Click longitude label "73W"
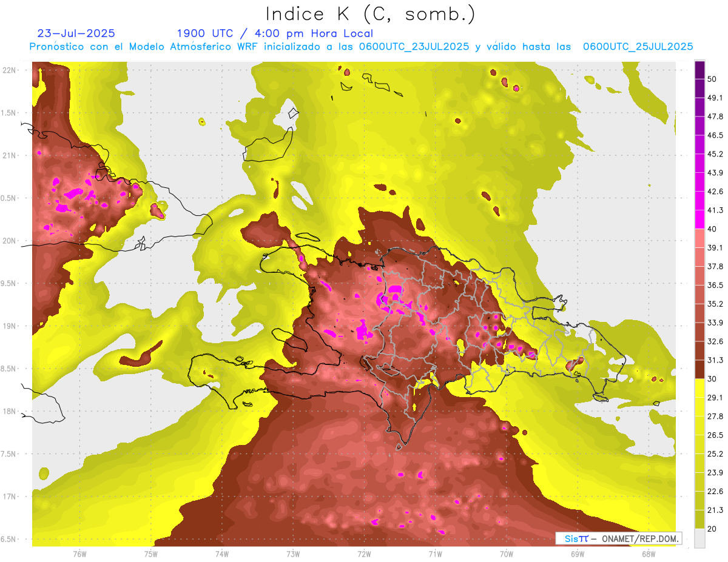 pyautogui.click(x=293, y=554)
